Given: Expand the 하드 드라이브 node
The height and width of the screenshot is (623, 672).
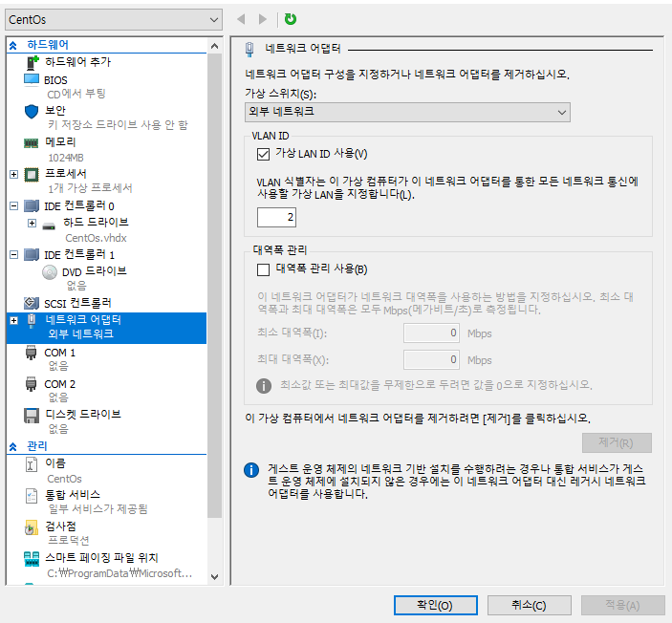Looking at the screenshot, I should point(32,224).
